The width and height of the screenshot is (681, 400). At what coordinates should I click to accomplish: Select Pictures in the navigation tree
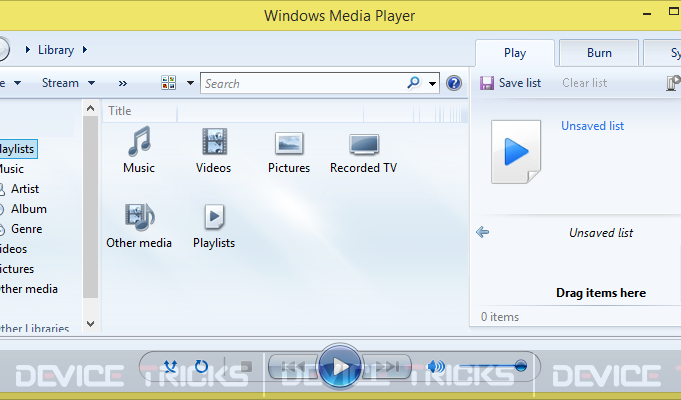(x=17, y=269)
